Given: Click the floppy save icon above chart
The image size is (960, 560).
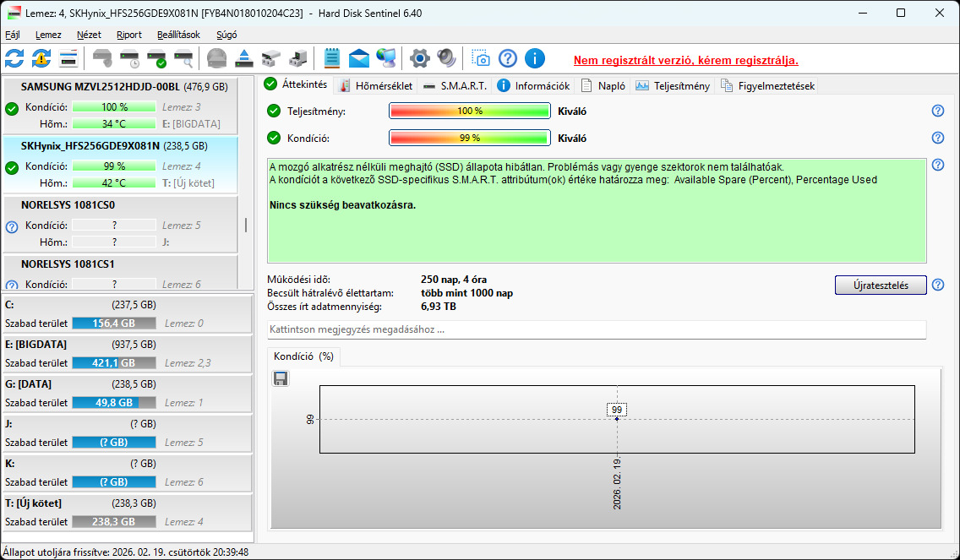Looking at the screenshot, I should click(281, 379).
